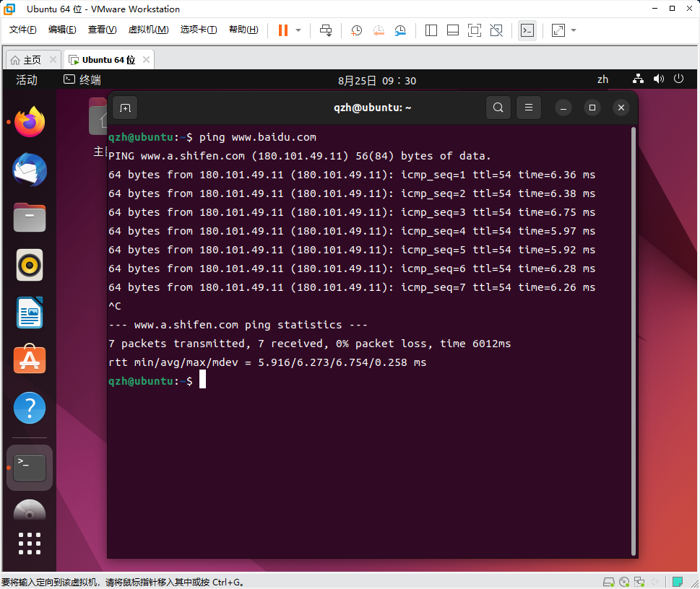Open the 活动 activities overview
The image size is (700, 589).
click(x=27, y=80)
